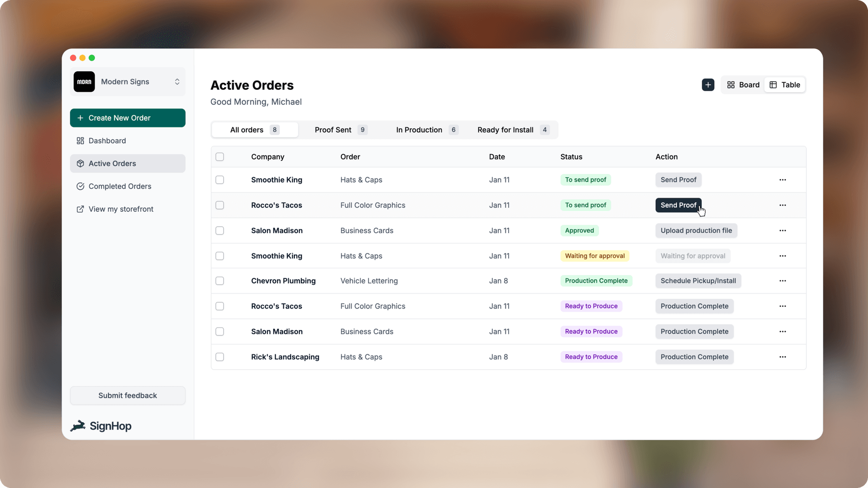Switch to Table view
Screen dimensions: 868x488
click(785, 85)
